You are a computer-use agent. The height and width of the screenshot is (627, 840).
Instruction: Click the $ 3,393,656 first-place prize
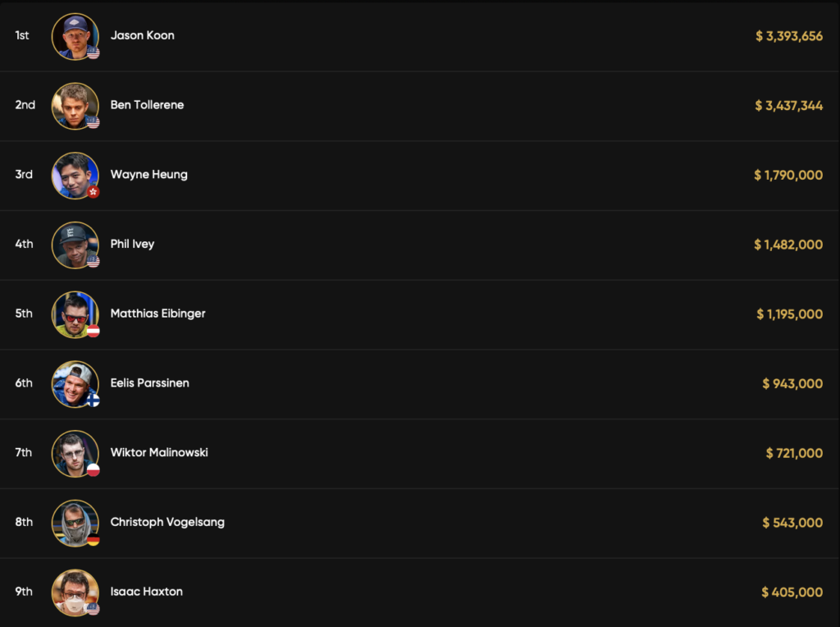pos(789,36)
